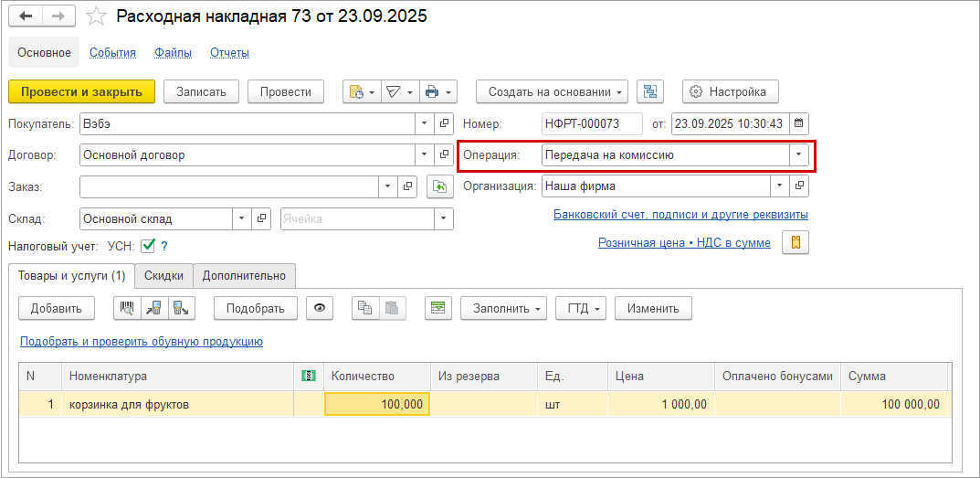Open the calendar icon in date field

798,124
